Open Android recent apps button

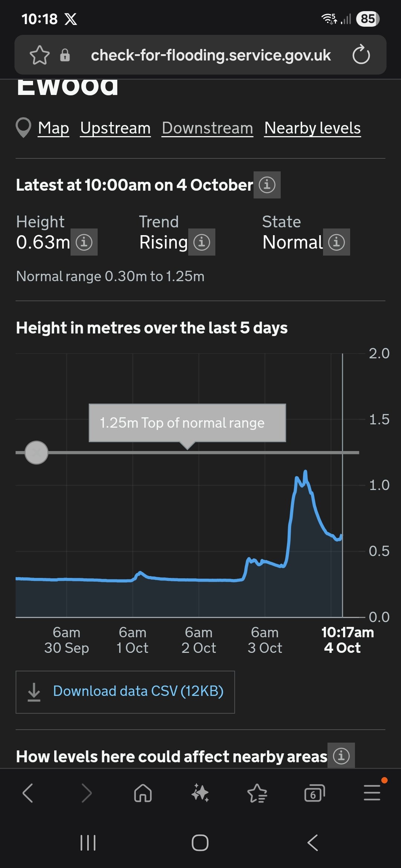click(88, 842)
